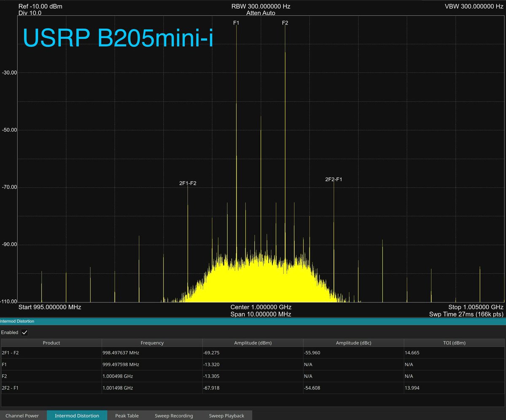Click the Product column header
Screen dimensions: 506x420
[x=51, y=343]
